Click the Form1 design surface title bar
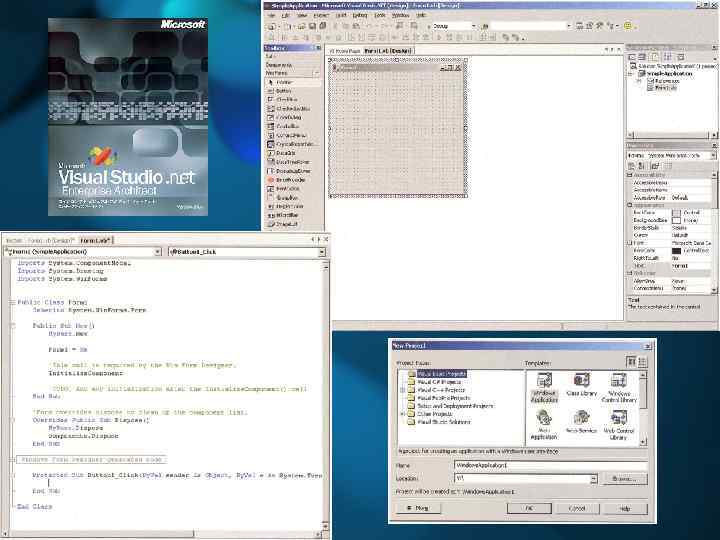This screenshot has width=720, height=540. click(x=397, y=68)
